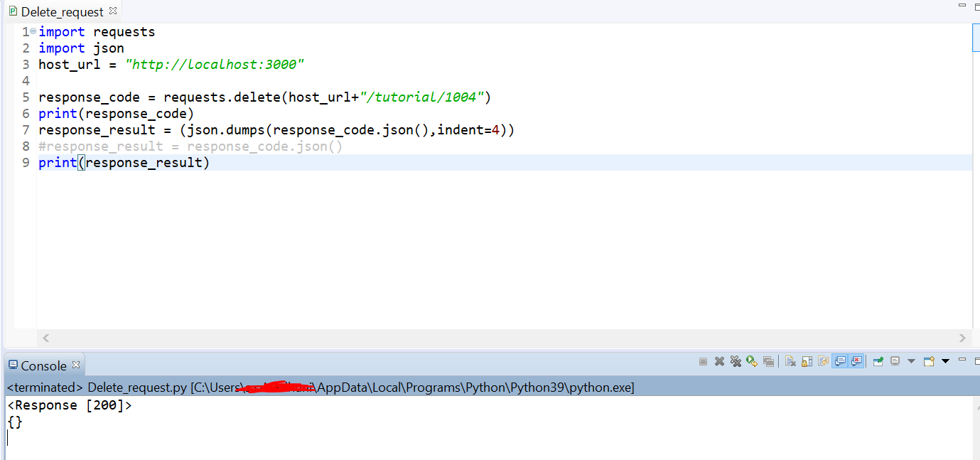Screen dimensions: 980x460
Task: Click the overlapping grey windows console icon
Action: pos(768,361)
